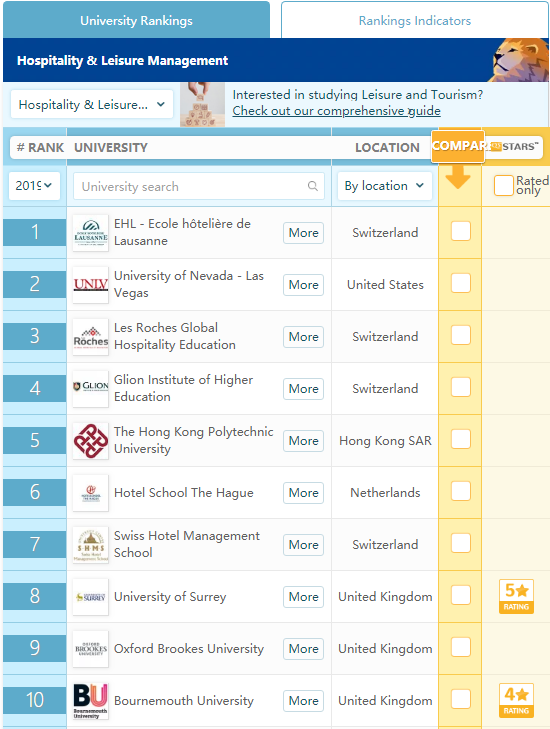Enable the Rated only checkbox
Screen dimensions: 550x729
click(x=504, y=186)
